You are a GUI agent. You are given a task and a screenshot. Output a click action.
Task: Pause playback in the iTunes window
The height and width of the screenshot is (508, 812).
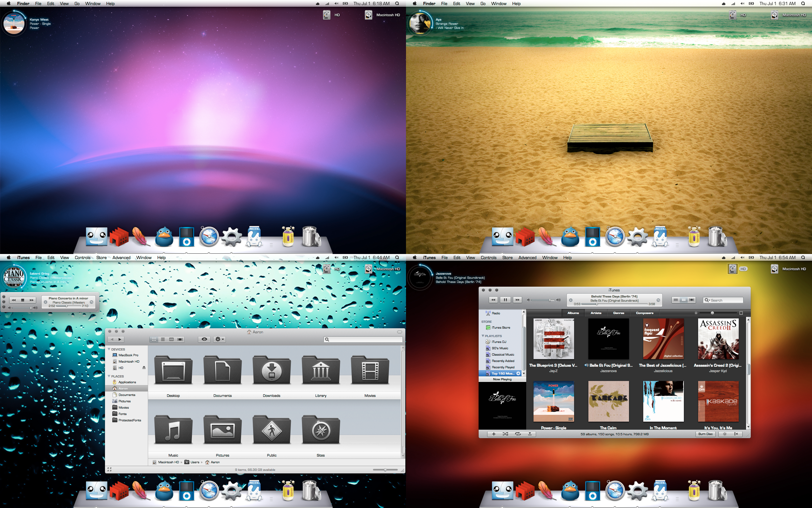[x=505, y=300]
